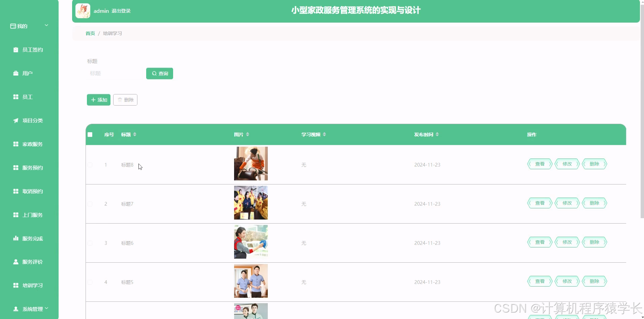
Task: Click the 2024-11-23 date in row 标题8
Action: tap(427, 165)
